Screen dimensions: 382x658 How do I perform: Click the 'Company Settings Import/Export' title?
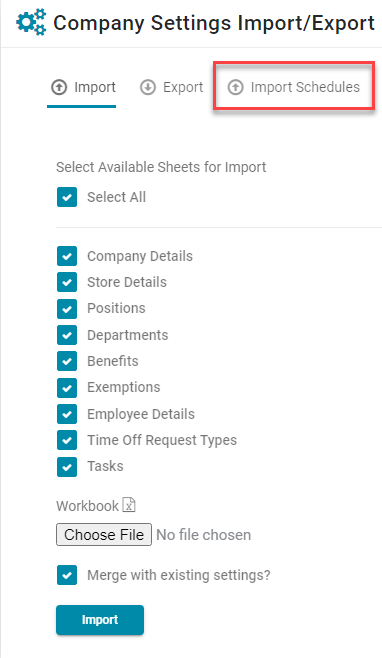214,23
